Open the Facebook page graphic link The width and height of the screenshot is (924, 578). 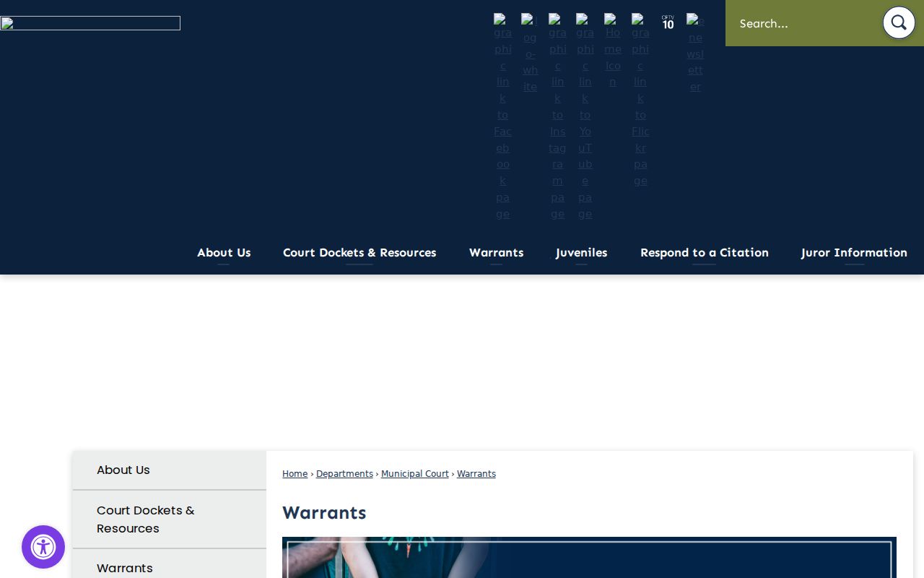tap(502, 116)
